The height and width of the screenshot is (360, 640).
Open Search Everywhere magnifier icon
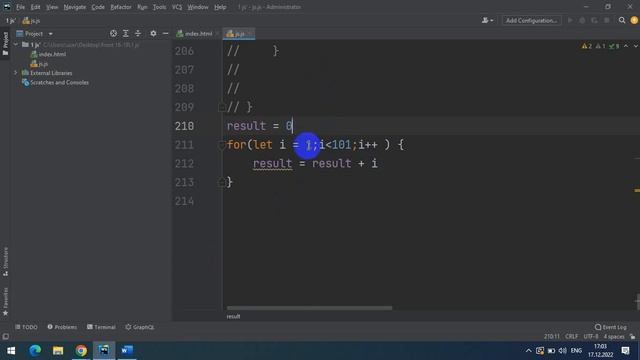click(x=622, y=20)
